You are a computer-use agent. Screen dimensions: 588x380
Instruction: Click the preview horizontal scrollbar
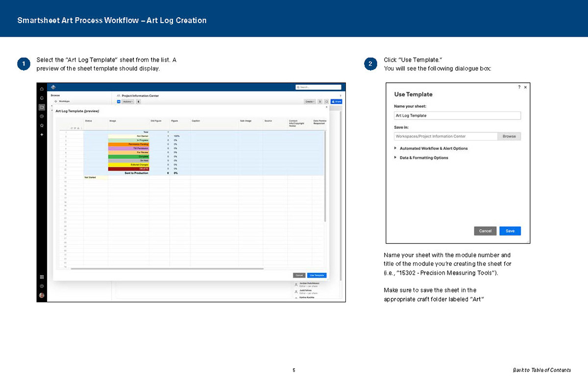[x=167, y=268]
